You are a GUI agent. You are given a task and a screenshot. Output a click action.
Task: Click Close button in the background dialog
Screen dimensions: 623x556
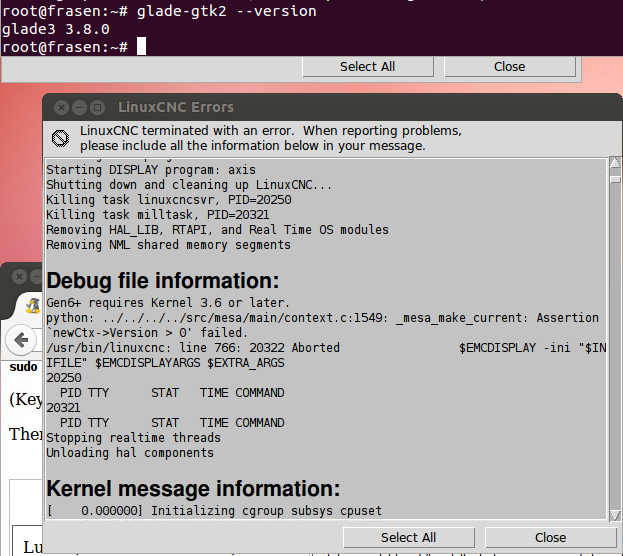pyautogui.click(x=509, y=66)
